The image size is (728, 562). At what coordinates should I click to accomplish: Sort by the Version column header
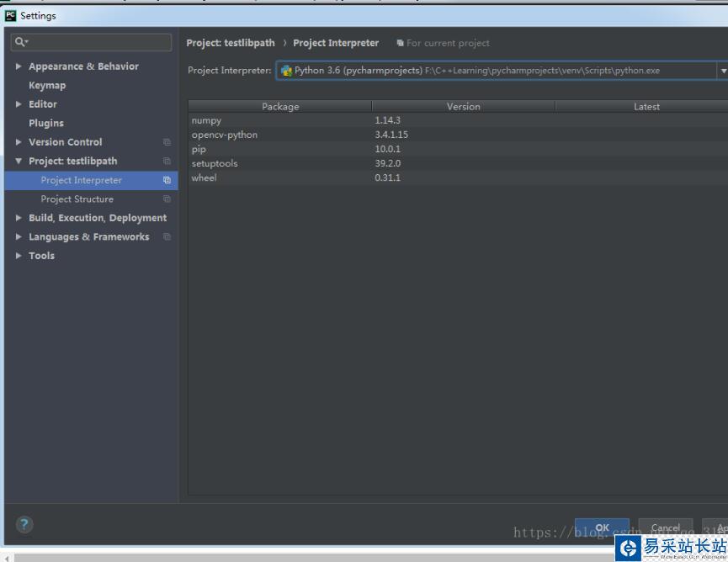pos(464,106)
